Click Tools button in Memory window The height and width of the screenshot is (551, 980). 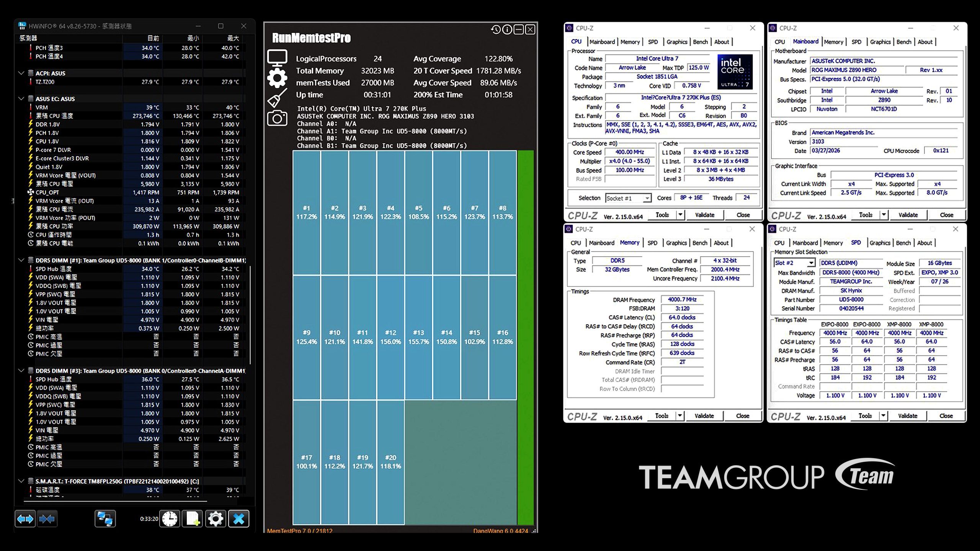coord(661,416)
